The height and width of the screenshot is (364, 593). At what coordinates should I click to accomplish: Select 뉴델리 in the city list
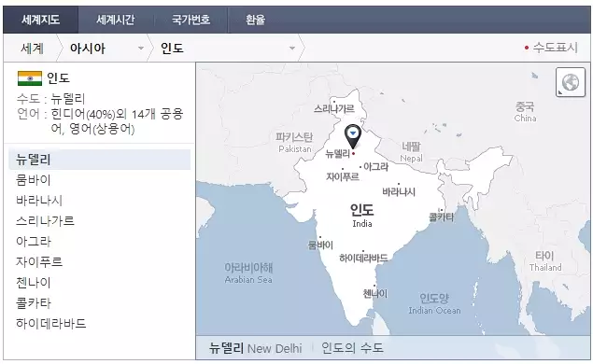pyautogui.click(x=100, y=160)
